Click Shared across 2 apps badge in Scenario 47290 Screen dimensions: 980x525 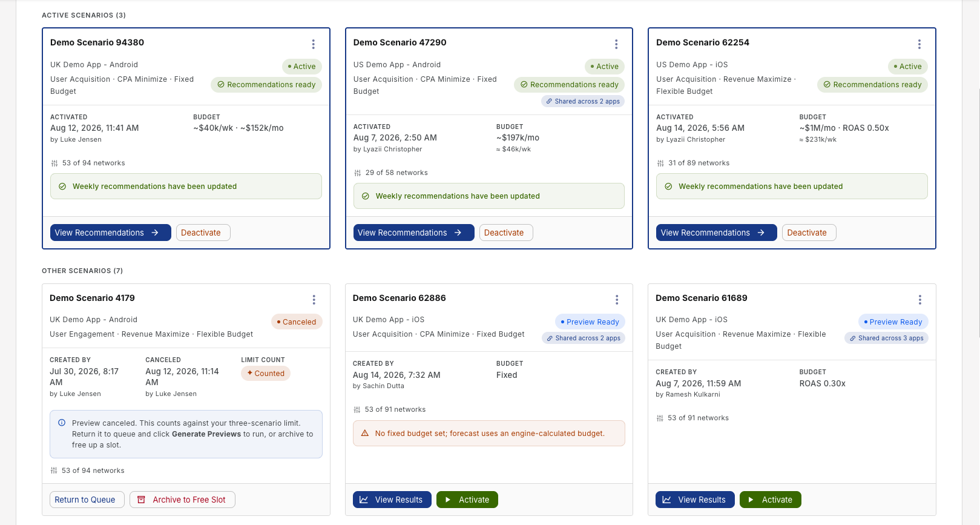click(583, 102)
